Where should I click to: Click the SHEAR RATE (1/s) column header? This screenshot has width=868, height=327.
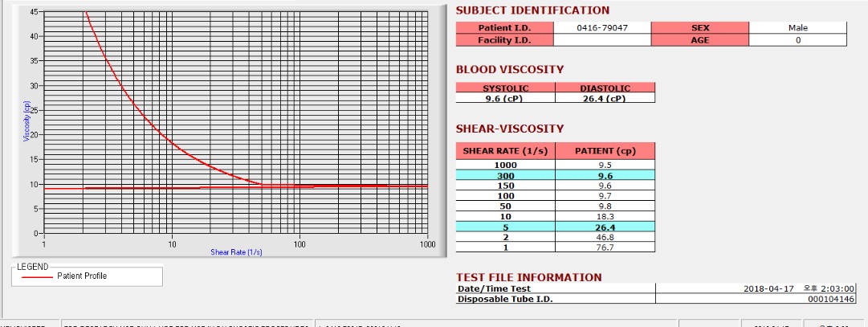(505, 151)
